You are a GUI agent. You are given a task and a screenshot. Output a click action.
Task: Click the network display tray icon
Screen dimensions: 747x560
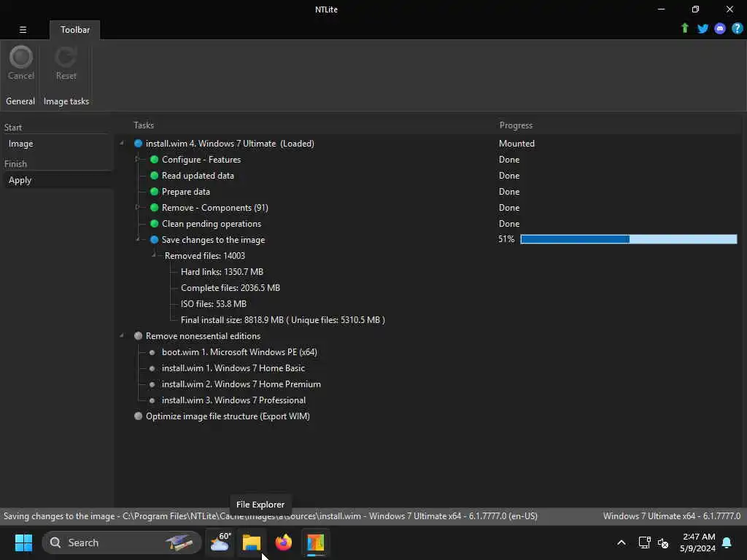(644, 542)
